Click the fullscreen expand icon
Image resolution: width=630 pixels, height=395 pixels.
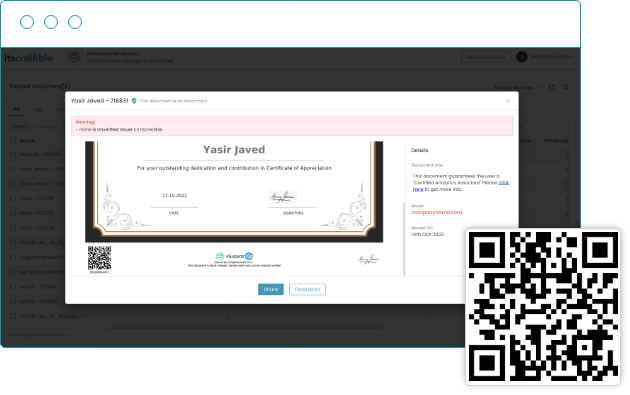(x=565, y=87)
